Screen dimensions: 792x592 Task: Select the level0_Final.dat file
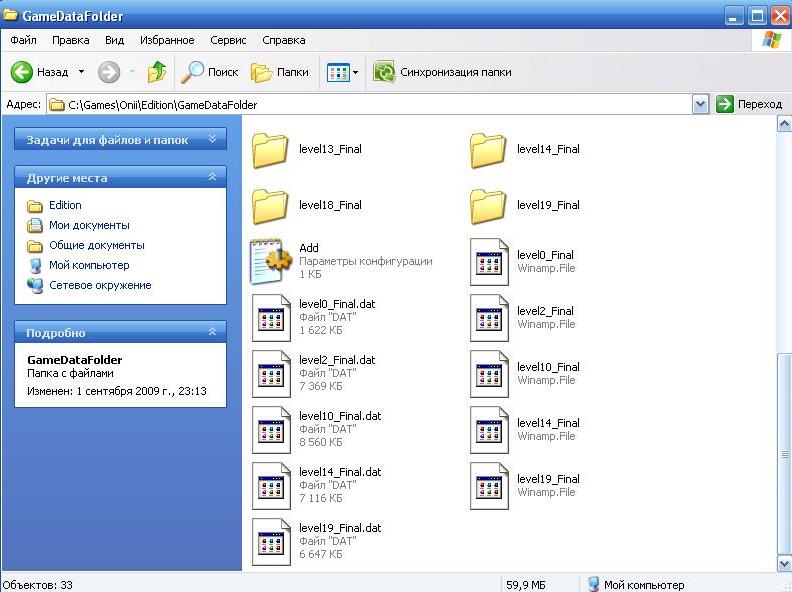[270, 317]
